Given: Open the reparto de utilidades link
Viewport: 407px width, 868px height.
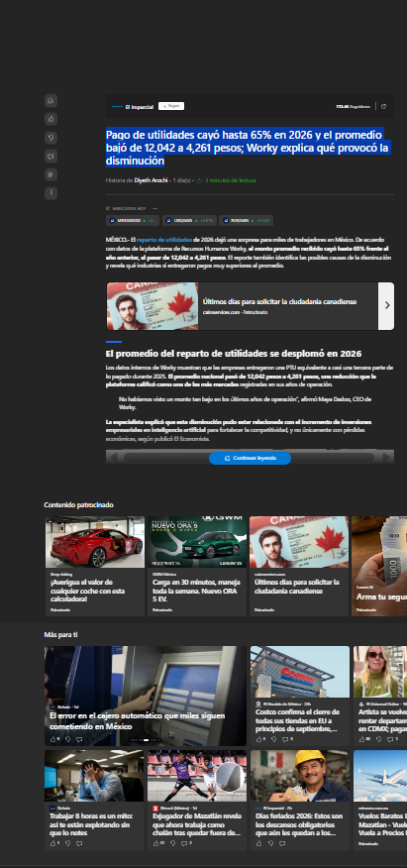Looking at the screenshot, I should point(164,240).
